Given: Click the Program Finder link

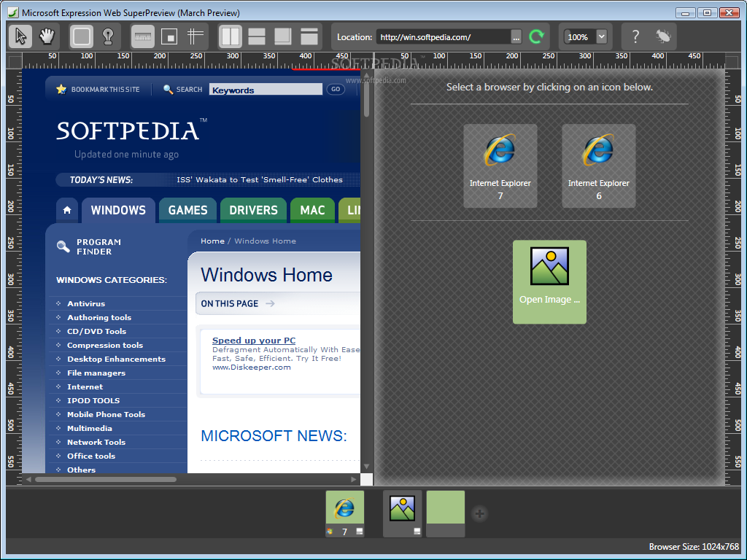Looking at the screenshot, I should click(x=98, y=246).
